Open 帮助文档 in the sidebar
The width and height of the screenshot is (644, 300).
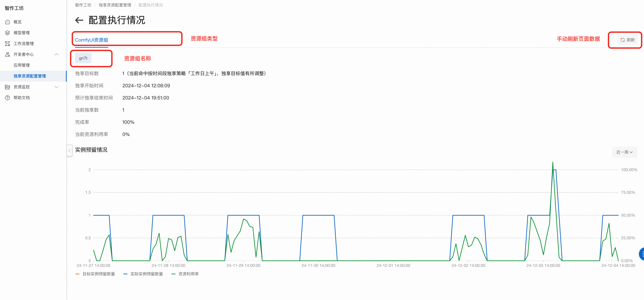click(x=33, y=98)
